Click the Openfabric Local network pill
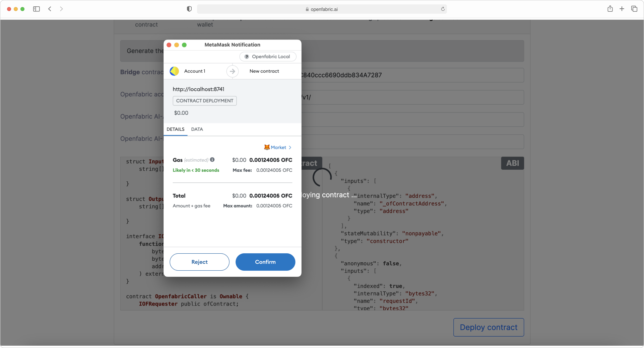This screenshot has width=644, height=348. click(x=268, y=57)
